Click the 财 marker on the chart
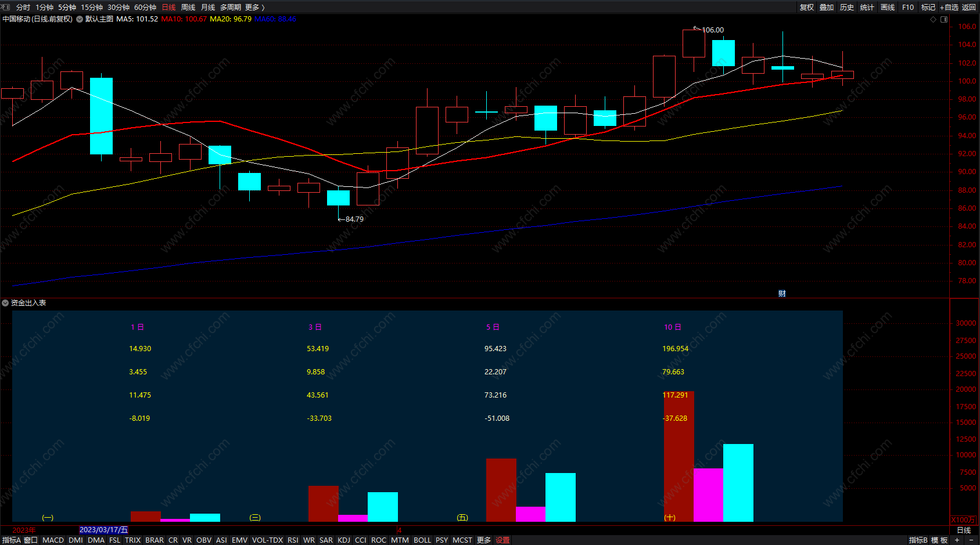 point(782,293)
